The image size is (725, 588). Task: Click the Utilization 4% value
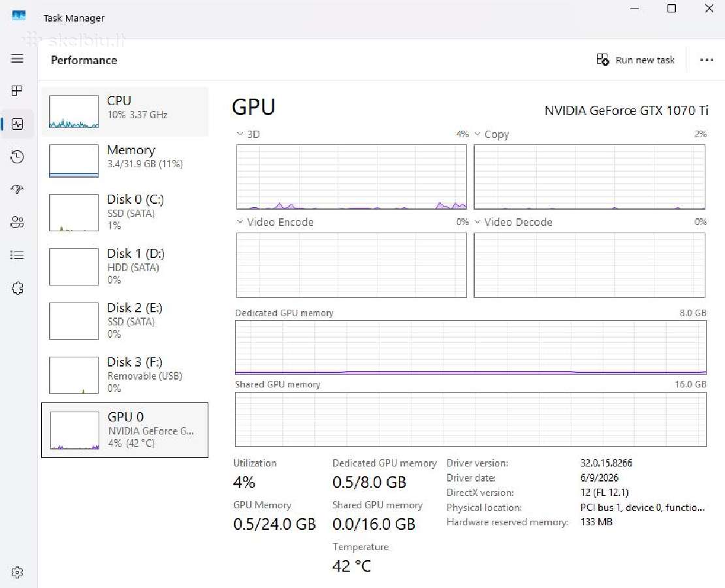244,483
